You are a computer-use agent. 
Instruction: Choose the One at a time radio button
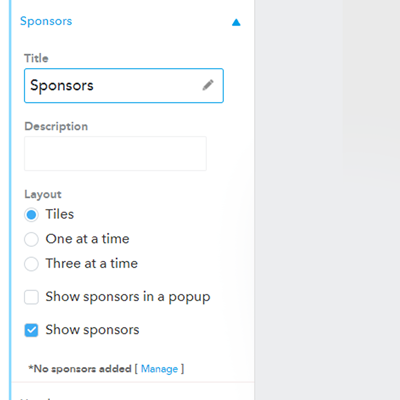coord(31,239)
